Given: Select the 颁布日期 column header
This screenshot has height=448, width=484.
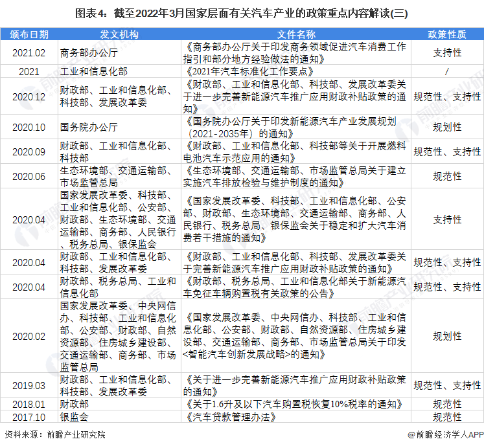Looking at the screenshot, I should 29,34.
